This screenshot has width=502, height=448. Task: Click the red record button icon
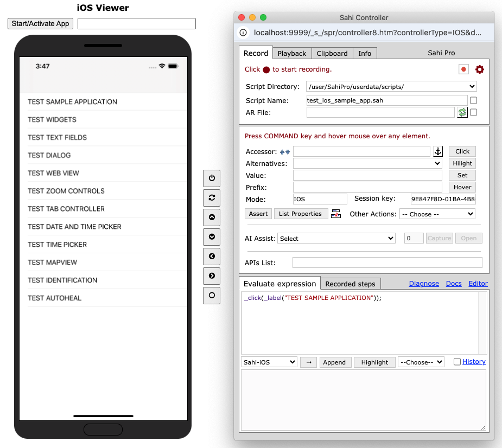click(463, 69)
